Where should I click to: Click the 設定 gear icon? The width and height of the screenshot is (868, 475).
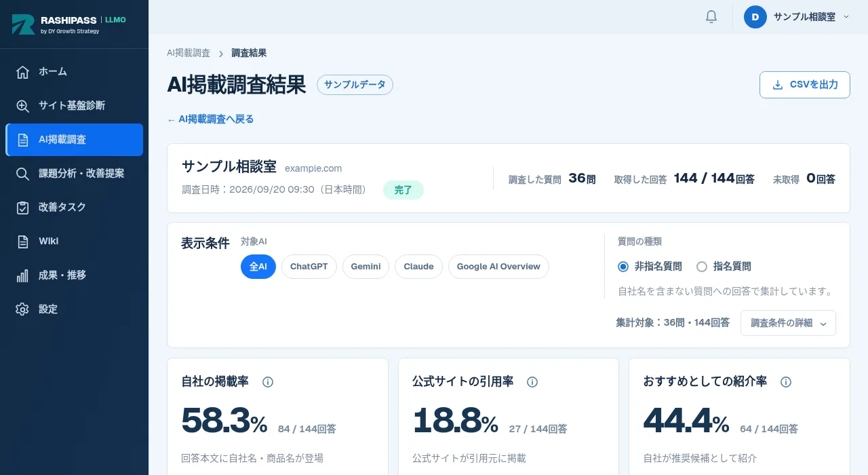pyautogui.click(x=23, y=309)
